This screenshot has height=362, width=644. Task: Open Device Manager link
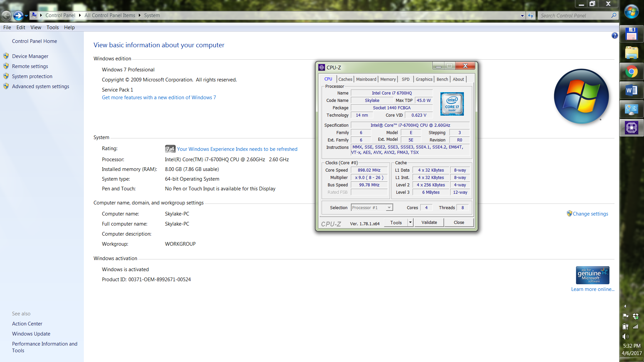tap(30, 56)
